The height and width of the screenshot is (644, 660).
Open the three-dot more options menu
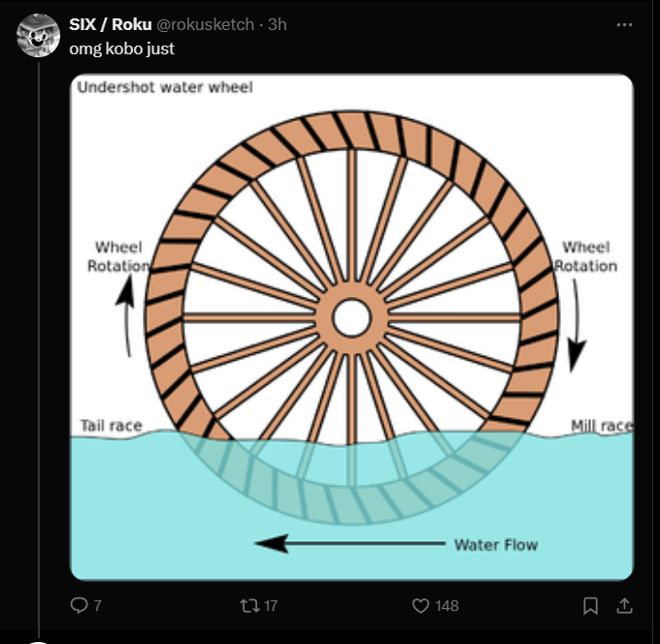coord(624,25)
